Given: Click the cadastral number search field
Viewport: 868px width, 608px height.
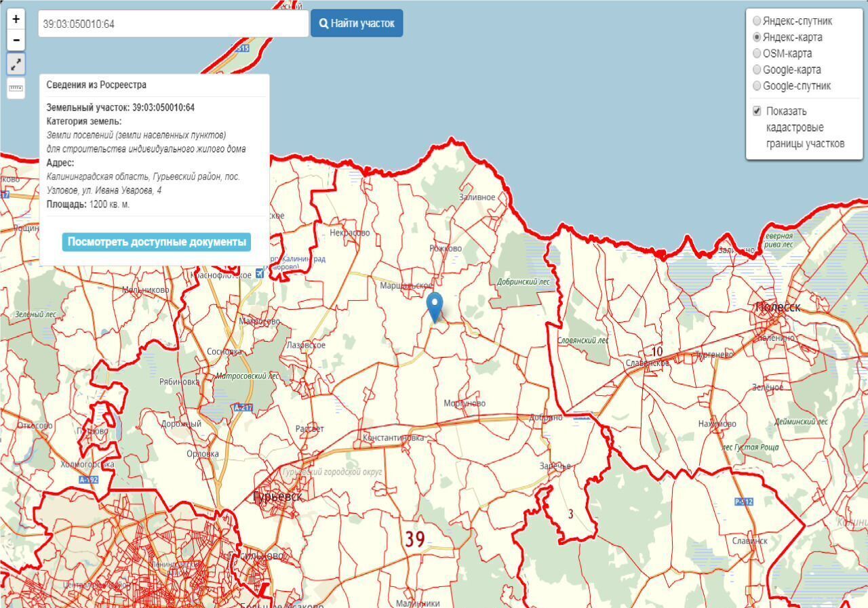Looking at the screenshot, I should pyautogui.click(x=174, y=24).
